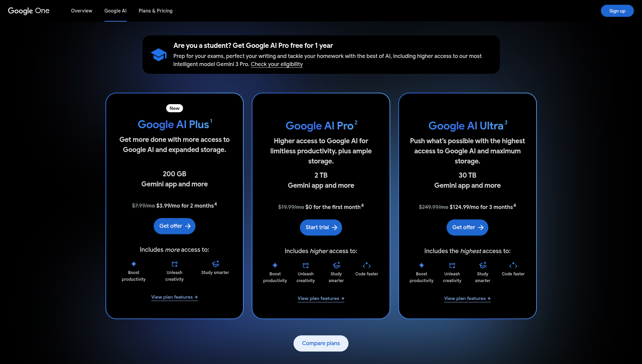The width and height of the screenshot is (642, 364).
Task: Click the Compare plans button
Action: tap(321, 343)
